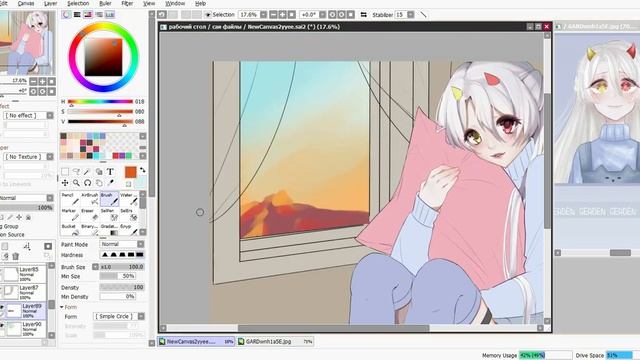Select the SelErs selection eraser tool

click(x=129, y=215)
